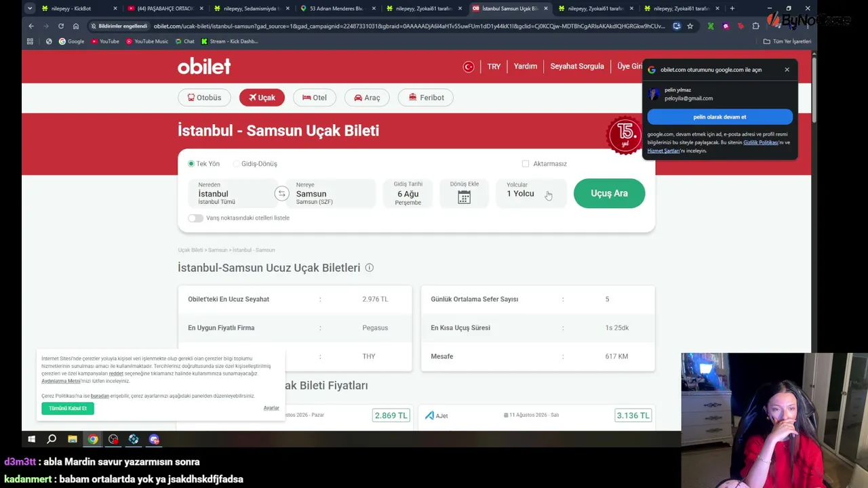Click the browser address bar URL
868x488 pixels.
coord(409,26)
